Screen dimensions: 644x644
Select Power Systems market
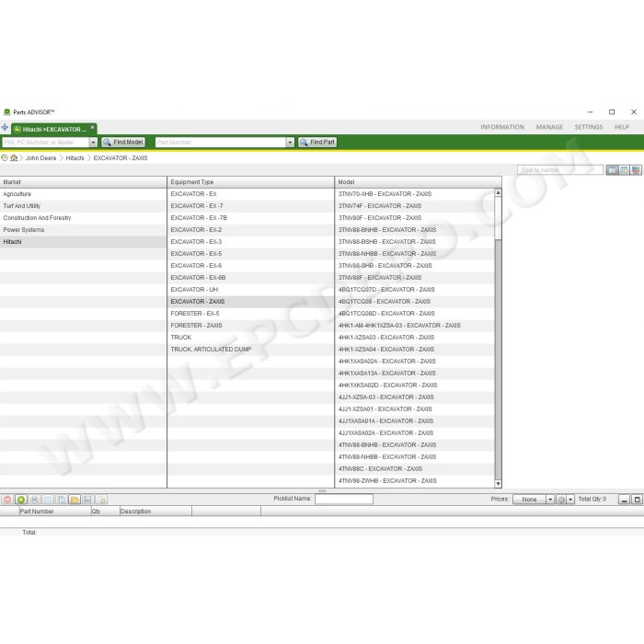point(84,230)
